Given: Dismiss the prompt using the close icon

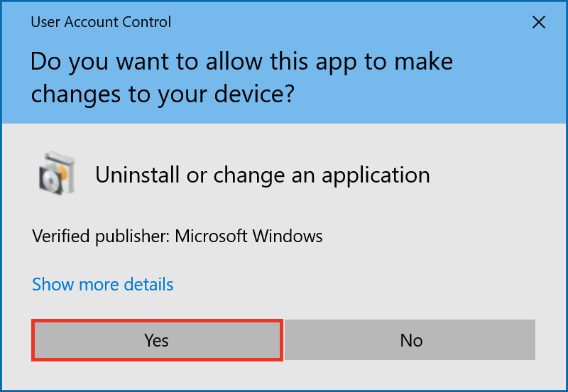Looking at the screenshot, I should tap(539, 23).
